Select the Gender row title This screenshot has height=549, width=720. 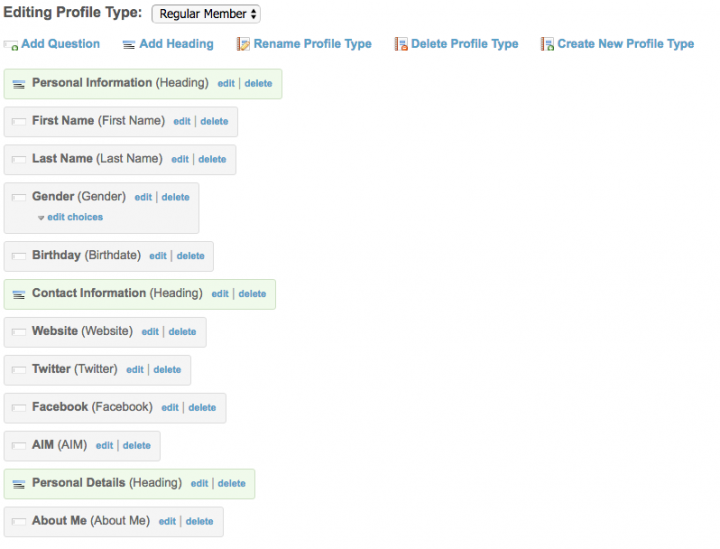pyautogui.click(x=53, y=196)
